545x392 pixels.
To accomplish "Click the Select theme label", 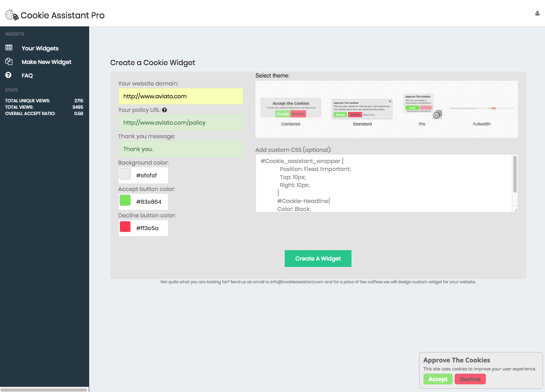I will click(273, 76).
